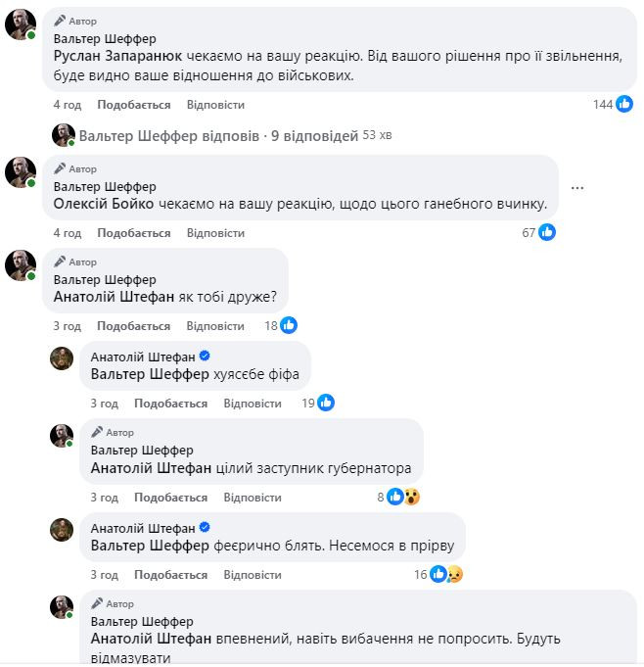Click the like reaction icon showing 18

coord(289,325)
